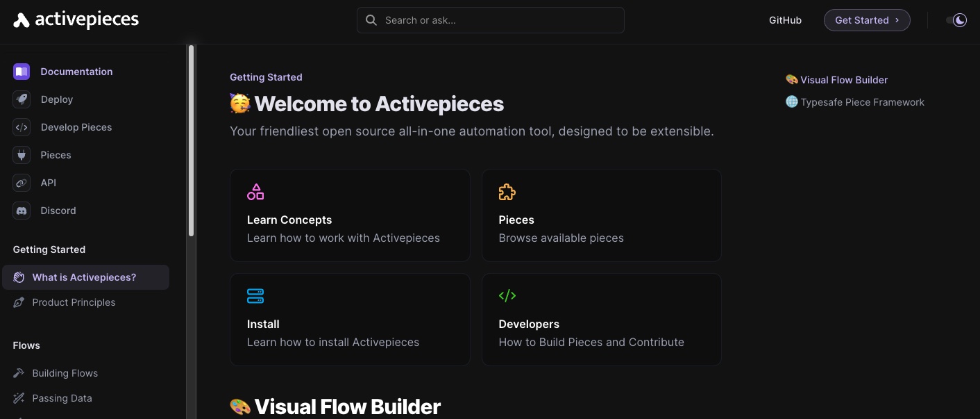Click the globe emoji beside Typesafe Piece Framework

coord(791,102)
